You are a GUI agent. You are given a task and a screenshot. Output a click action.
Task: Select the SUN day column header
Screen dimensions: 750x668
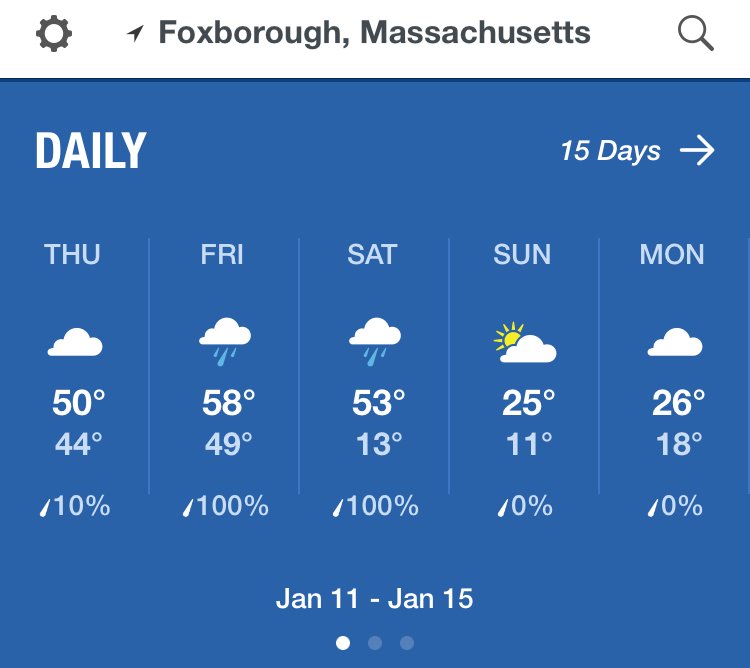pos(522,254)
